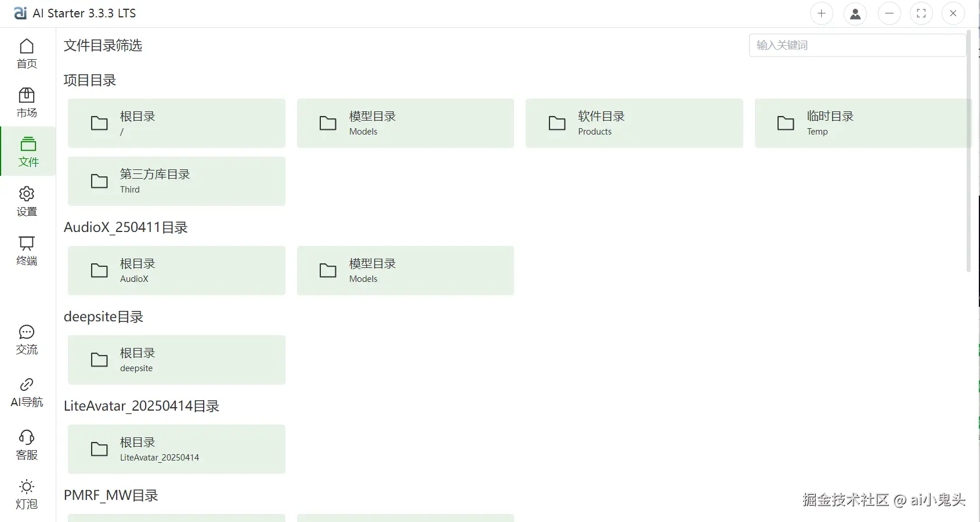Image resolution: width=980 pixels, height=522 pixels.
Task: Open the AI导航 navigation link
Action: [27, 393]
